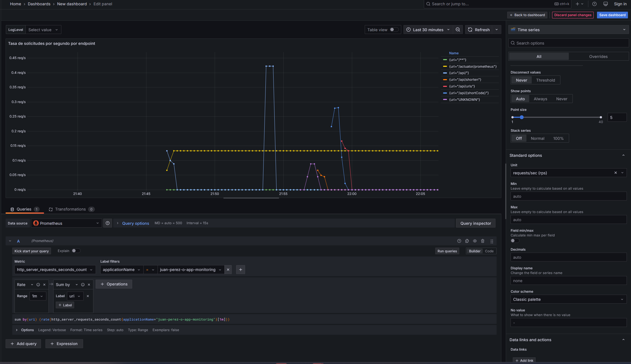Click the zoom out time range icon
The width and height of the screenshot is (631, 364).
tap(458, 30)
